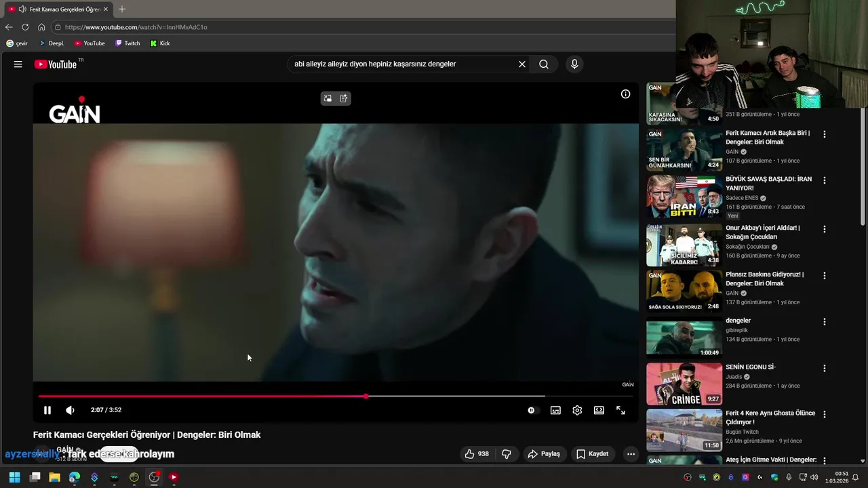Open the Onur Akbay'ı İçeri Aldılar title
The height and width of the screenshot is (488, 868).
pyautogui.click(x=763, y=232)
